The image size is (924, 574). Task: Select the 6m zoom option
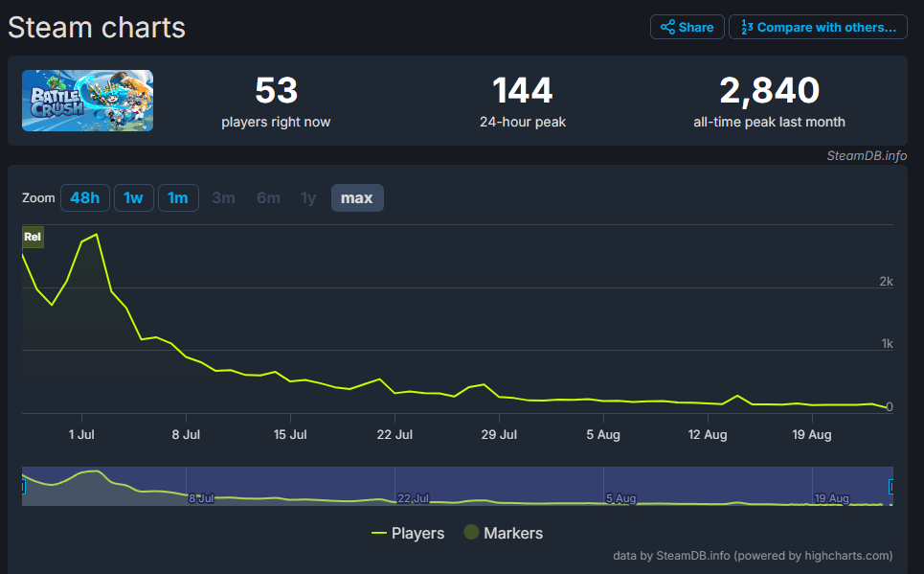268,197
